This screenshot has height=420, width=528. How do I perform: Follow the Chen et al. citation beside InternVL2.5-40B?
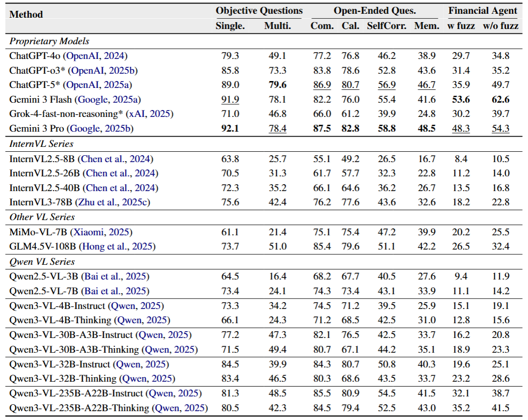coord(121,188)
